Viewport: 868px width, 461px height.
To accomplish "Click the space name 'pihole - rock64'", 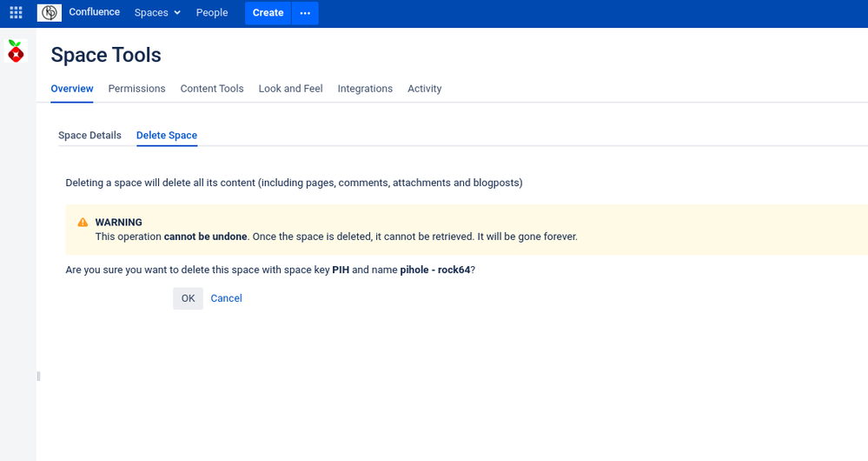I will coord(435,270).
